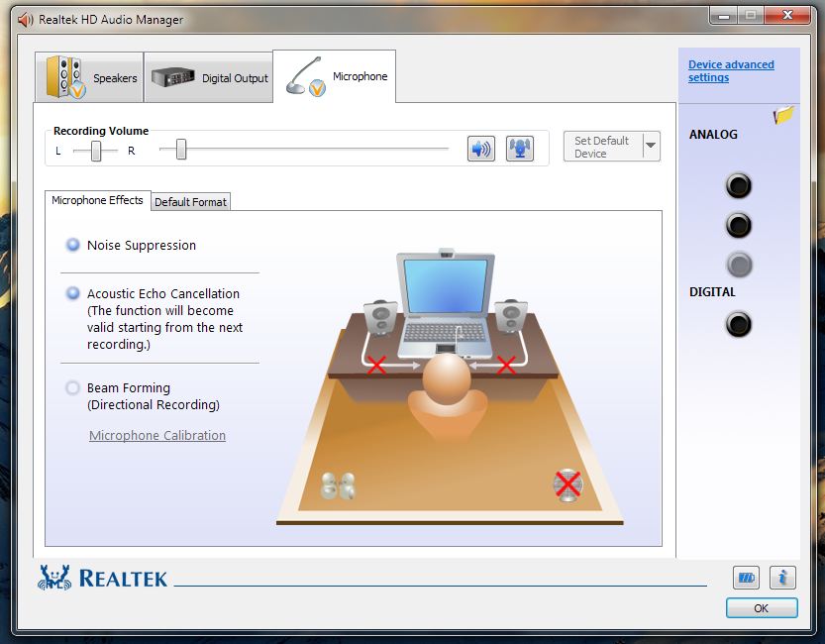825x644 pixels.
Task: Click the digital jack connector
Action: point(738,324)
